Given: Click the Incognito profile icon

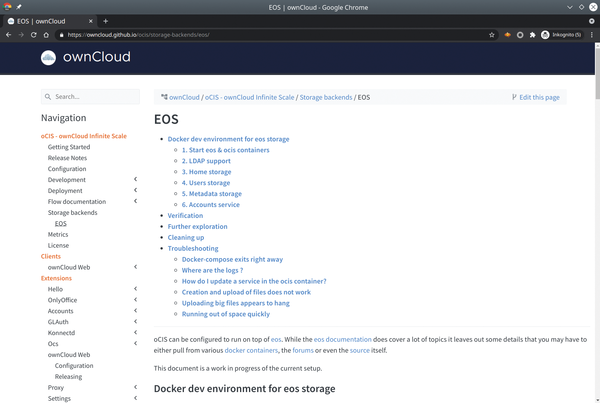Looking at the screenshot, I should [x=545, y=35].
